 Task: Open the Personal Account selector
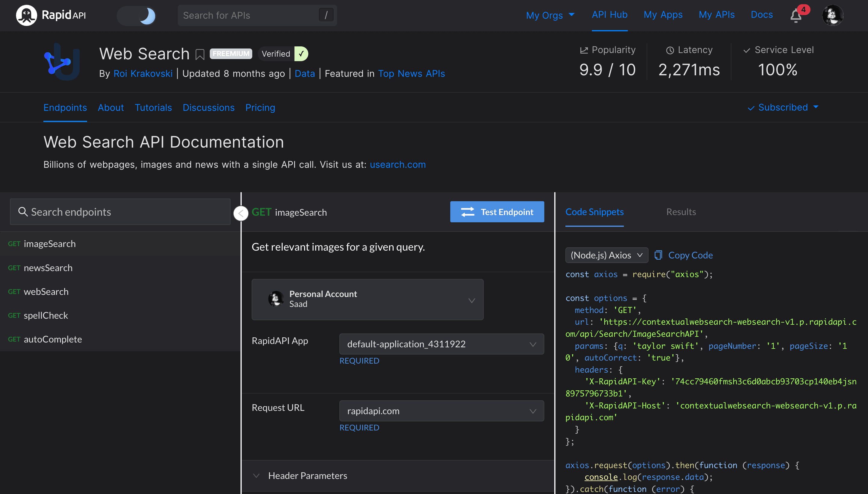coord(367,299)
